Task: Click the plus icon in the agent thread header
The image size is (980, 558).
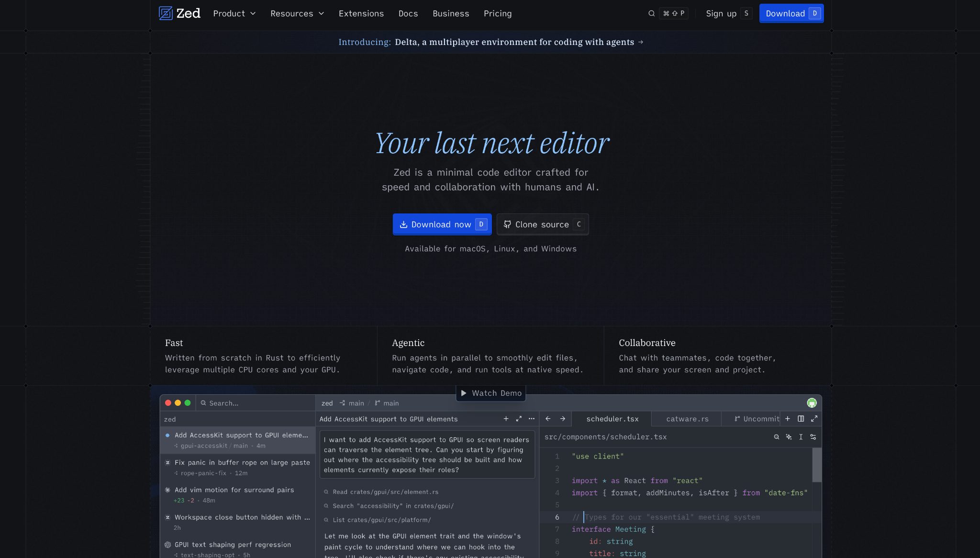Action: pos(506,419)
